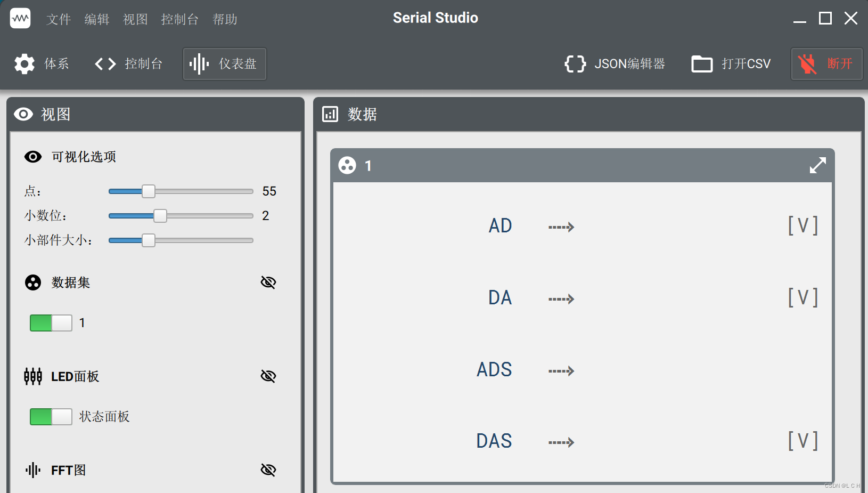
Task: Maximize the Serial Studio window
Action: point(825,19)
